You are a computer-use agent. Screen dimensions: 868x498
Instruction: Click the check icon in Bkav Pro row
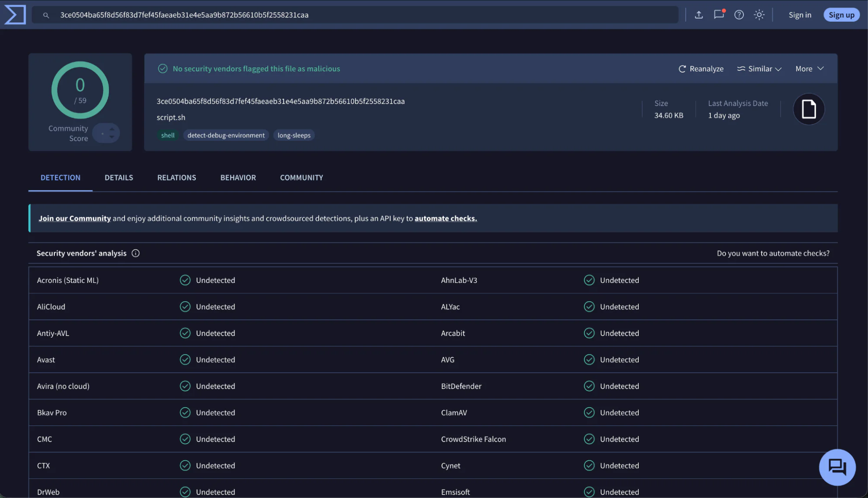[x=185, y=413]
